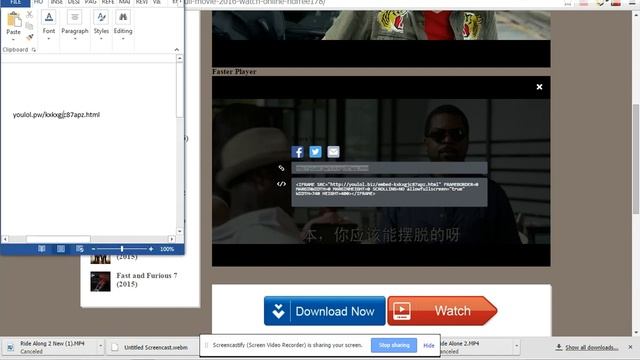Switch Word to Print Layout view

coord(61,249)
